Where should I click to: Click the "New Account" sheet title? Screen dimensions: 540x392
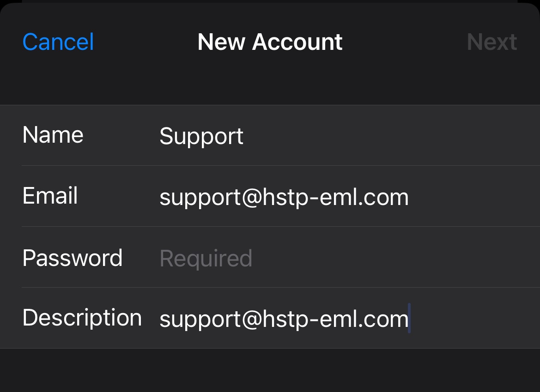pyautogui.click(x=270, y=42)
